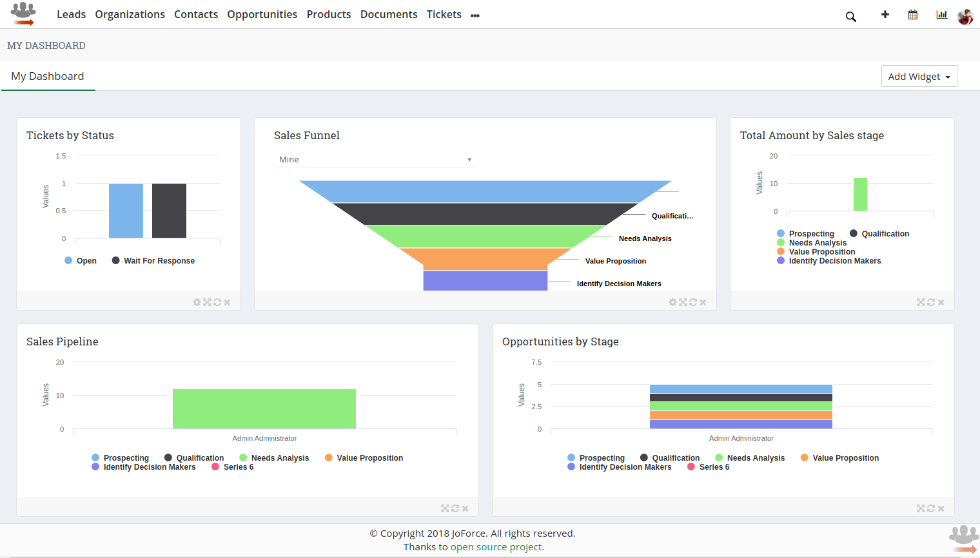Remove the Sales Pipeline widget
The width and height of the screenshot is (980, 558).
coord(465,508)
